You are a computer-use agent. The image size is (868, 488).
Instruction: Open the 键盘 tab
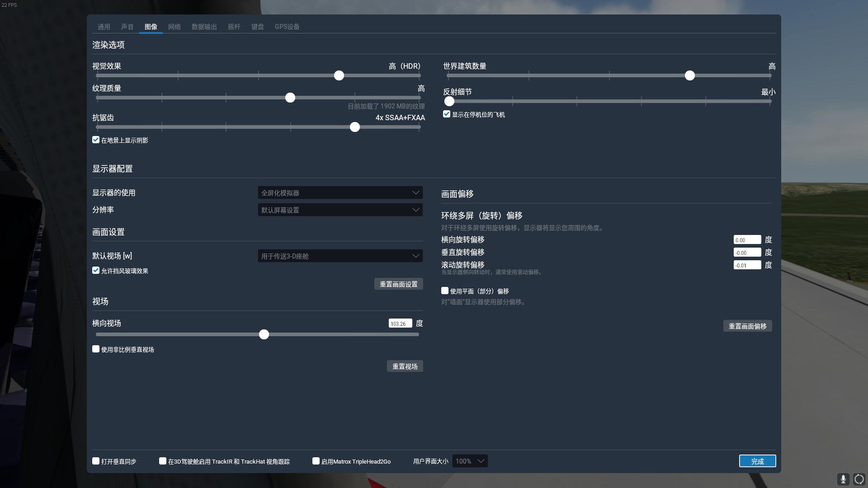pos(257,27)
